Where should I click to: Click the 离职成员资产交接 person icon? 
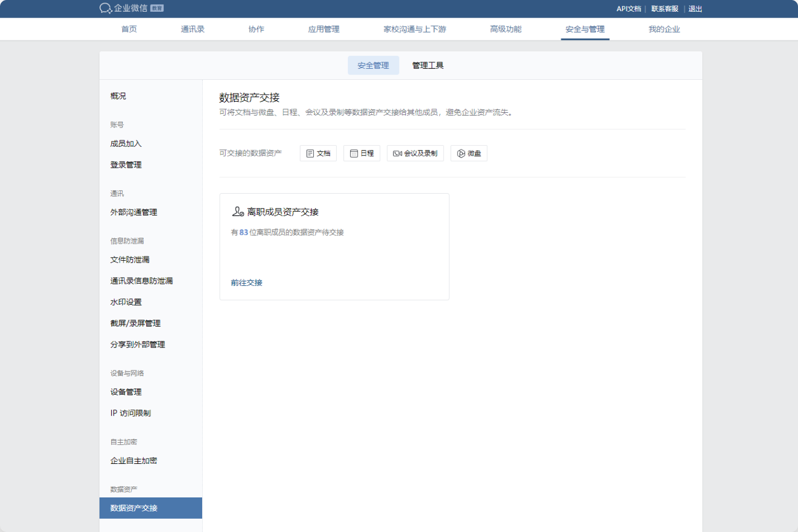[238, 212]
